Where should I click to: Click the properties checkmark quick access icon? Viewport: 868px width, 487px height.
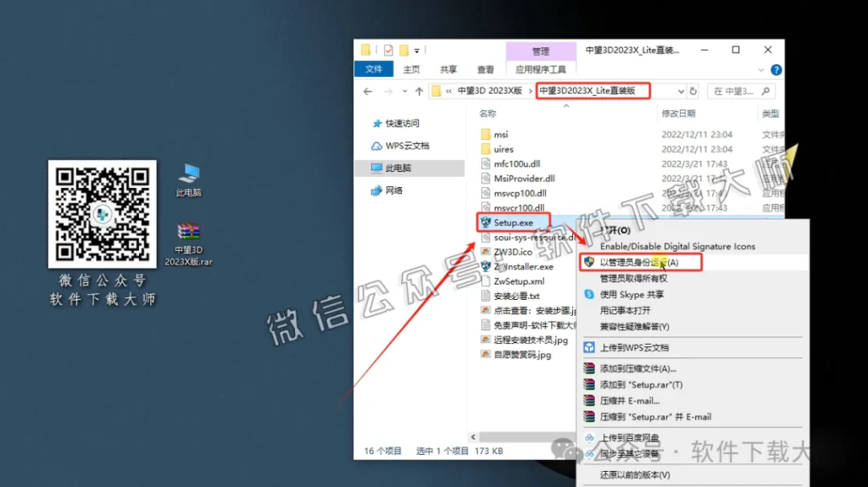point(388,50)
